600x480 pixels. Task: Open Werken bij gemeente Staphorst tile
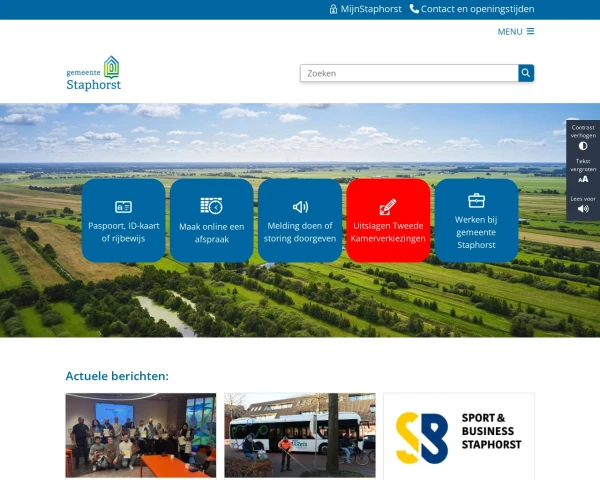pyautogui.click(x=476, y=220)
